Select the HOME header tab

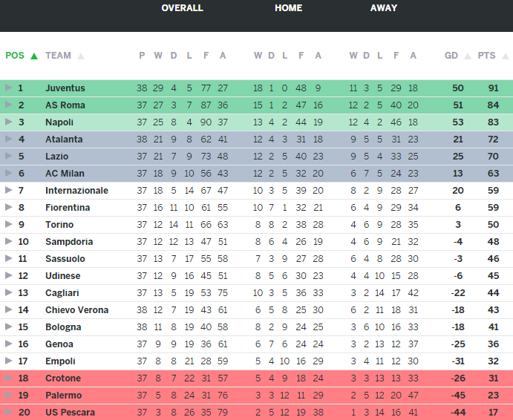pyautogui.click(x=288, y=8)
